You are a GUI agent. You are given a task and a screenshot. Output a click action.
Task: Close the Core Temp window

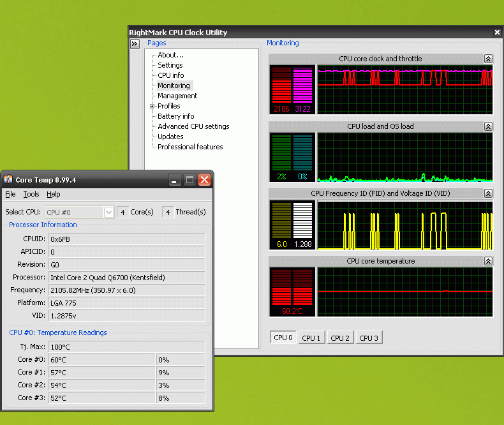[204, 180]
